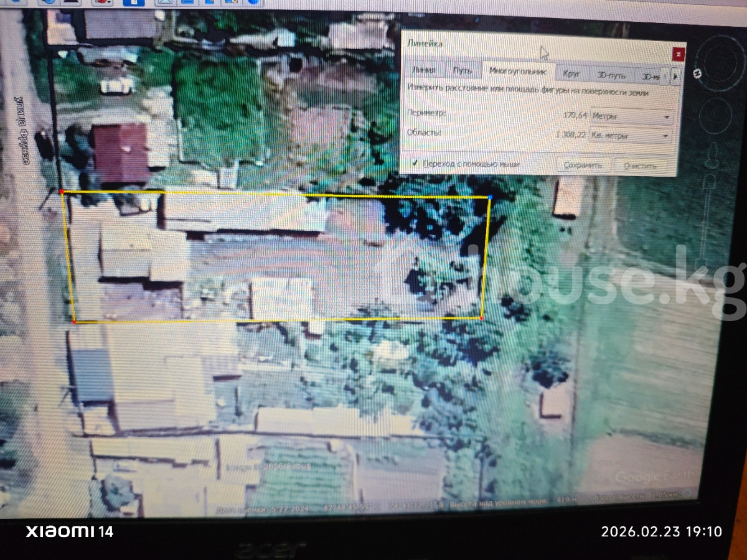Click the blue top-right polygon vertex

pos(491,197)
